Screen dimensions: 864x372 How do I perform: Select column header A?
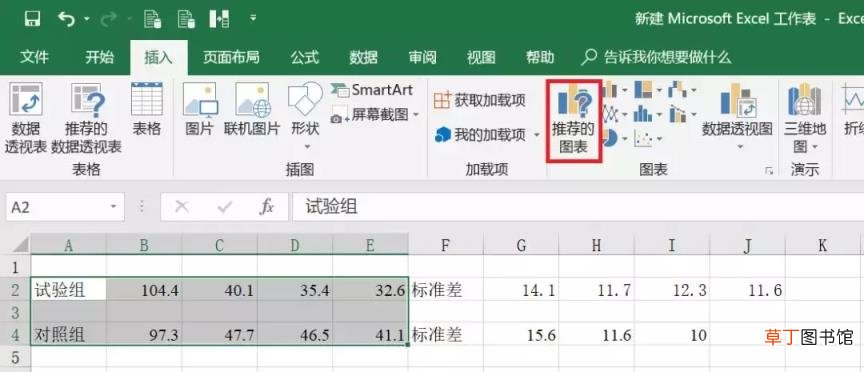[68, 245]
